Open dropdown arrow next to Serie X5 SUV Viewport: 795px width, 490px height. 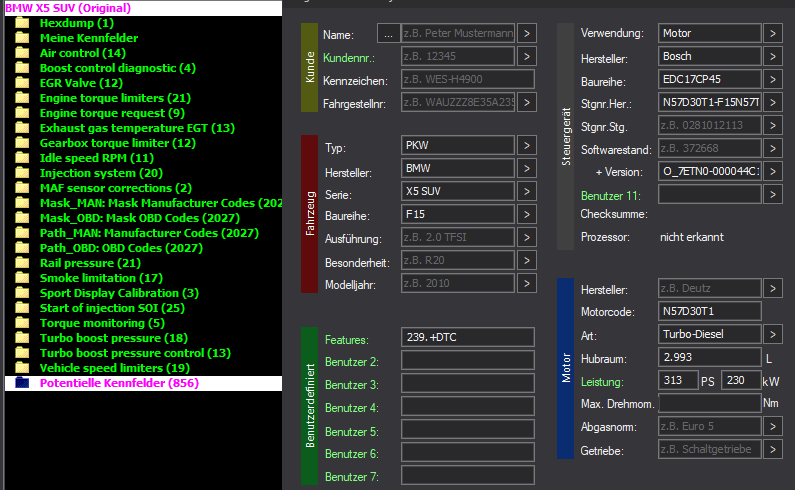tap(527, 192)
